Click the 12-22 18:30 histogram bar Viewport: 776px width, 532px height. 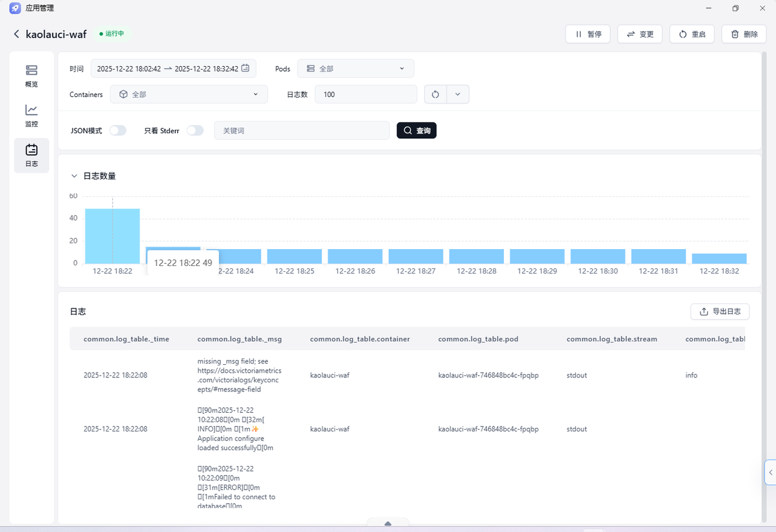598,256
